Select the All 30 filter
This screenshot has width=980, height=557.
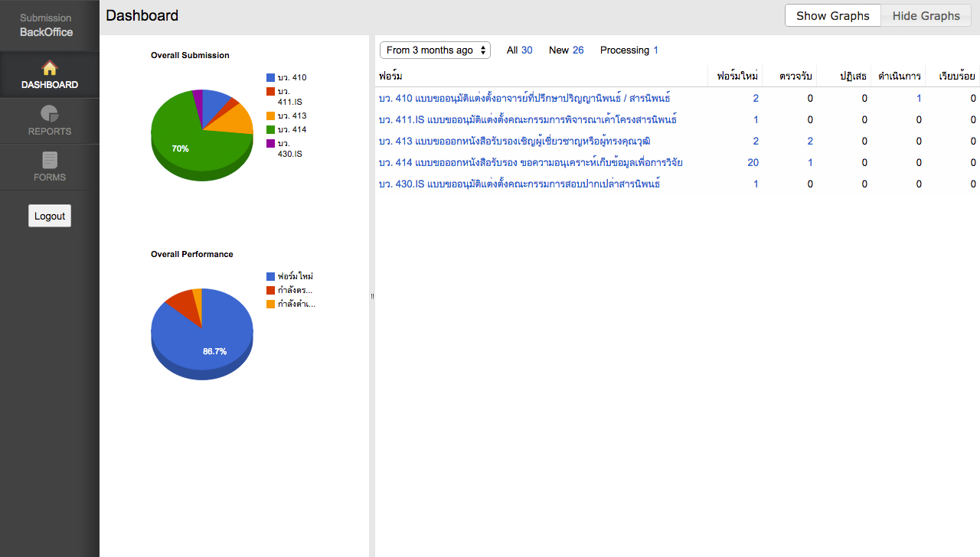click(x=519, y=50)
